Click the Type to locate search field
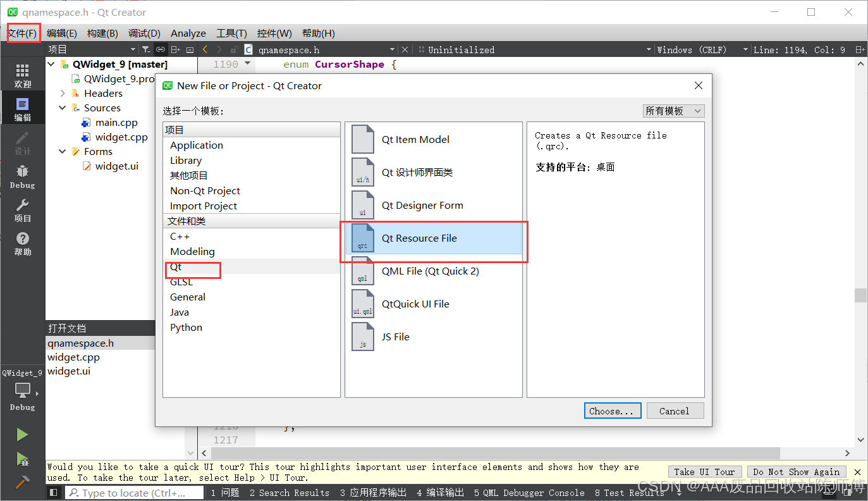868x501 pixels. (x=134, y=493)
